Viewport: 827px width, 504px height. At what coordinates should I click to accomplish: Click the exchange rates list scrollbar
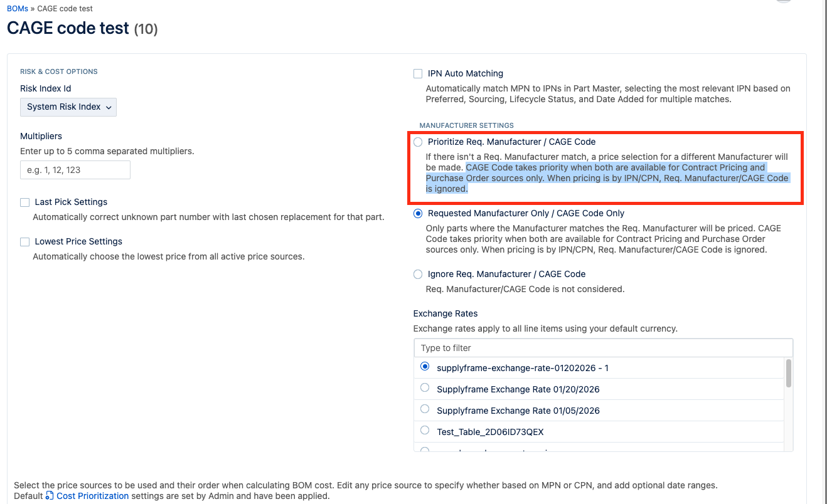789,374
